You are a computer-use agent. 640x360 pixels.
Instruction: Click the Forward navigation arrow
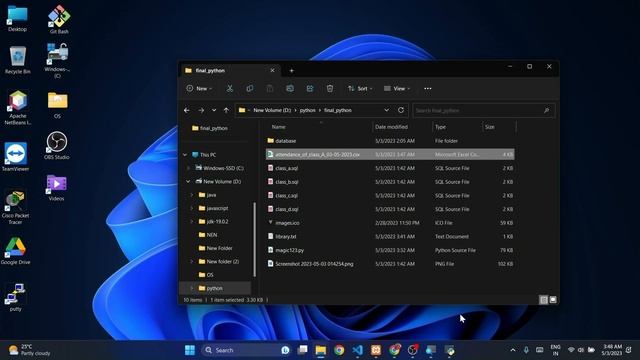[x=201, y=110]
